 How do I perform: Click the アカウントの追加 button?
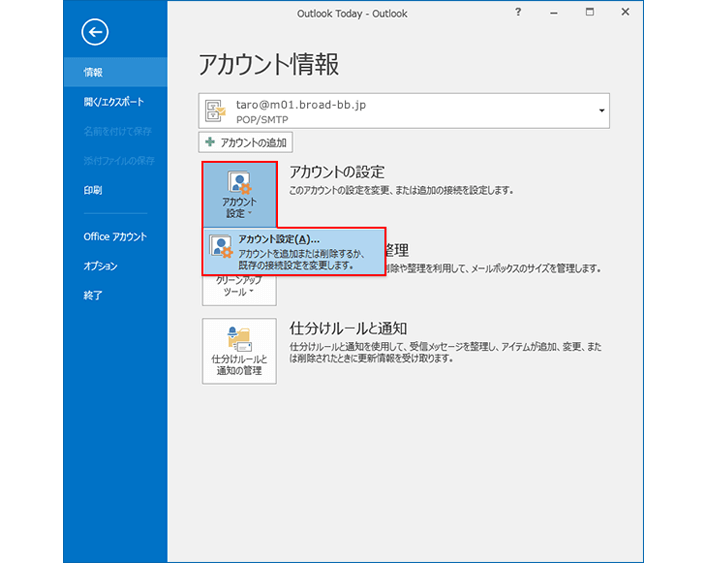tap(246, 142)
